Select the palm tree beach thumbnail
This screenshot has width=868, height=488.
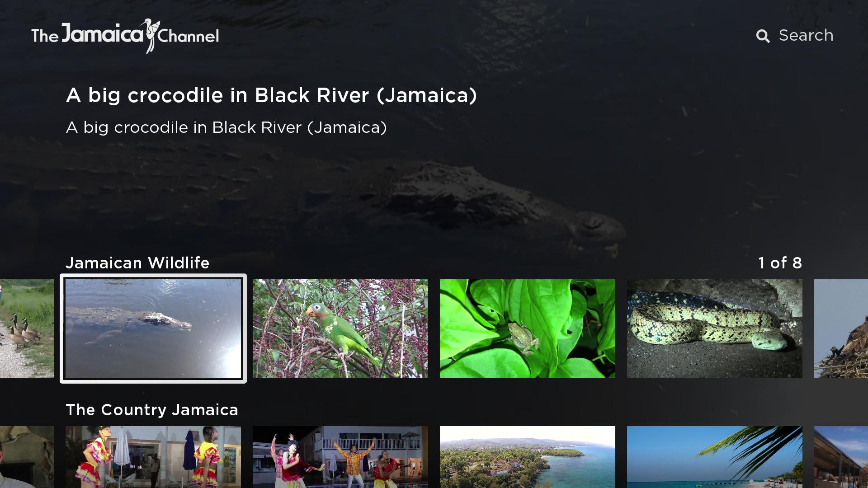[x=715, y=457]
